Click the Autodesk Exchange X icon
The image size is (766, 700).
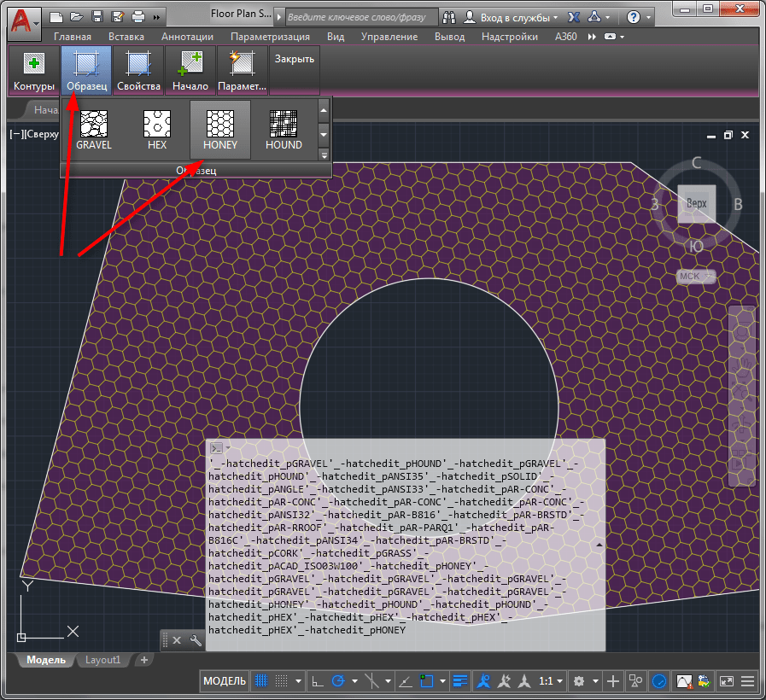click(x=574, y=18)
